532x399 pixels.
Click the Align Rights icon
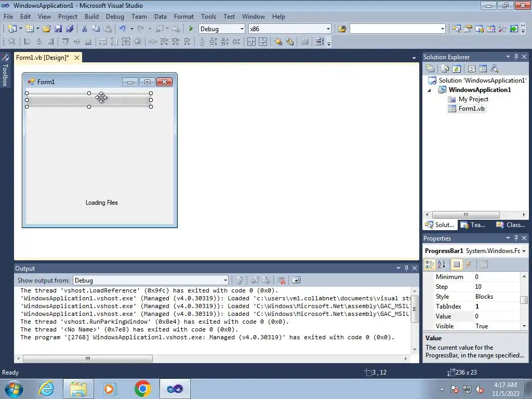pos(50,42)
